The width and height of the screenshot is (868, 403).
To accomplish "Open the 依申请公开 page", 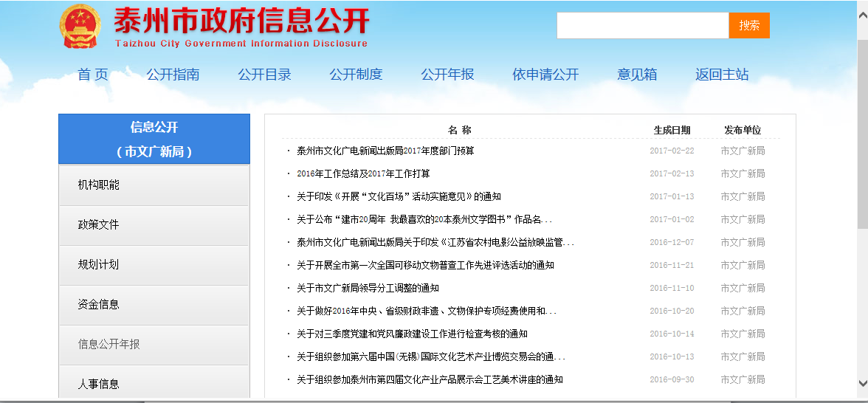I will [x=545, y=75].
